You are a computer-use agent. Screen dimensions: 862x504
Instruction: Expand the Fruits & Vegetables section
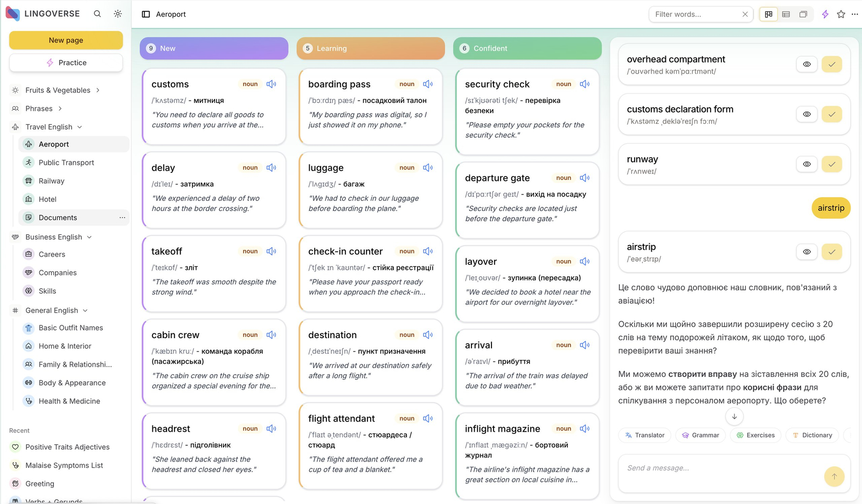point(98,90)
